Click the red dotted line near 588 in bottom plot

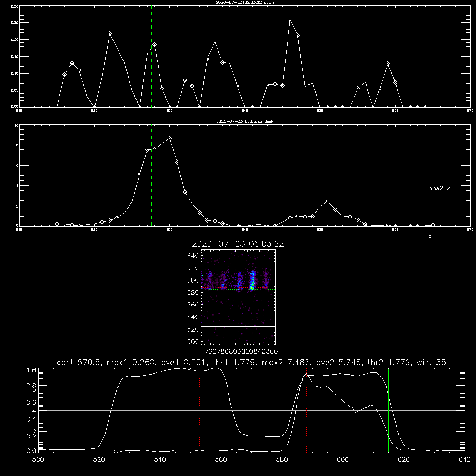[x=306, y=410]
